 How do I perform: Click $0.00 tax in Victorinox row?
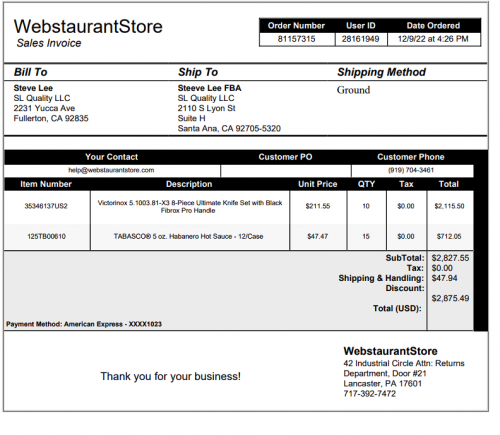pyautogui.click(x=406, y=206)
